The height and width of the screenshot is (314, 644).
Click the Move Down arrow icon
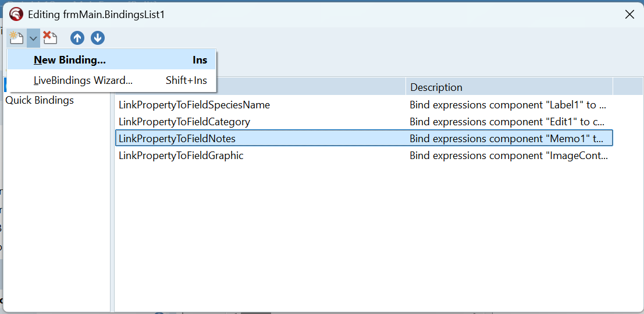click(x=98, y=38)
